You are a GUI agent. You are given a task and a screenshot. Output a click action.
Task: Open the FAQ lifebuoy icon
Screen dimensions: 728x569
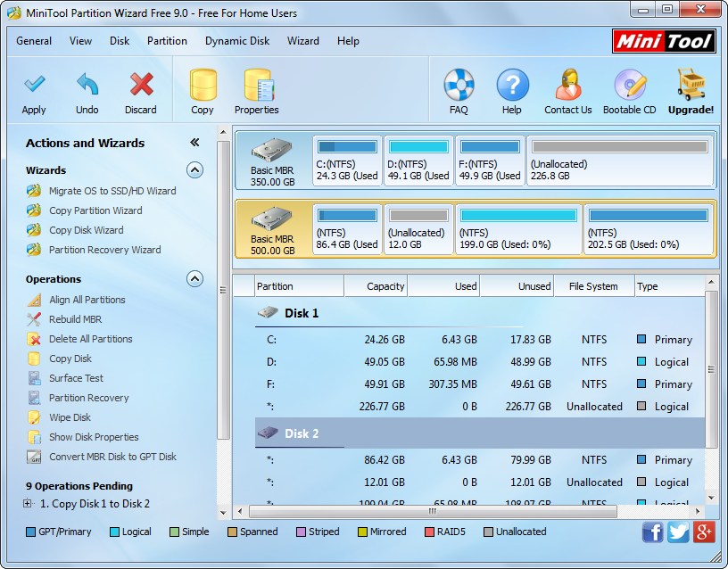[x=459, y=85]
